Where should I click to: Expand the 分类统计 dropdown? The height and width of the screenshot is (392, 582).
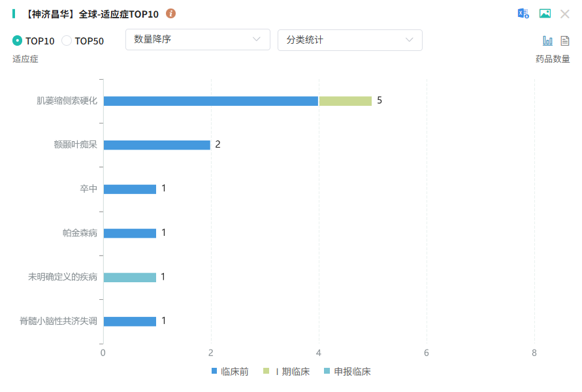pyautogui.click(x=349, y=40)
